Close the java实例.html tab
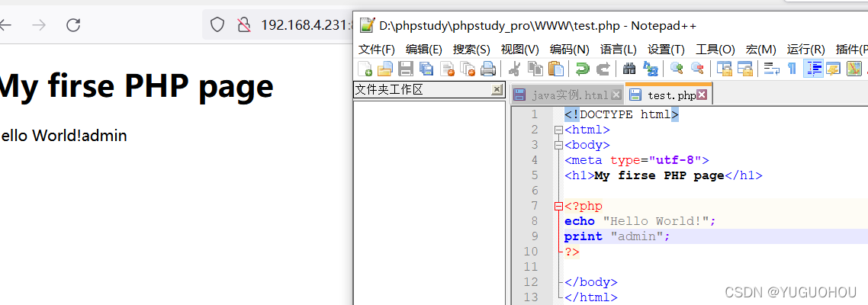Viewport: 868px width, 305px height. click(616, 95)
